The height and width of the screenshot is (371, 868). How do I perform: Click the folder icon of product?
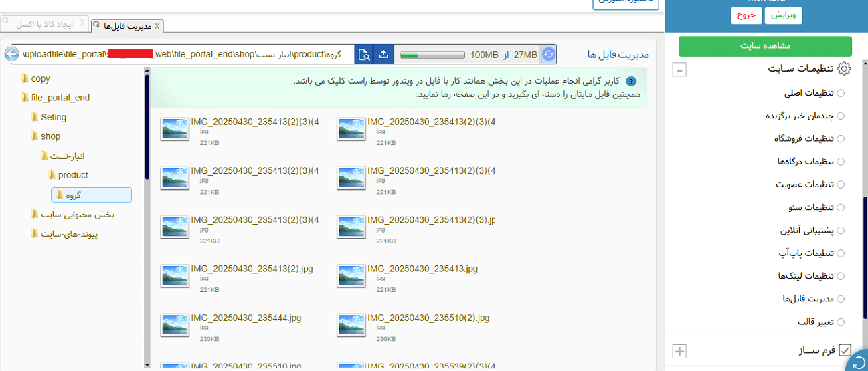pyautogui.click(x=52, y=175)
